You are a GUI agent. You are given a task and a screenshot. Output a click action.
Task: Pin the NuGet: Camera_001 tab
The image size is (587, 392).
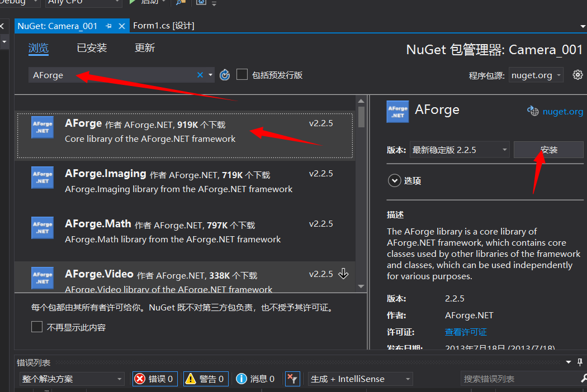[108, 26]
